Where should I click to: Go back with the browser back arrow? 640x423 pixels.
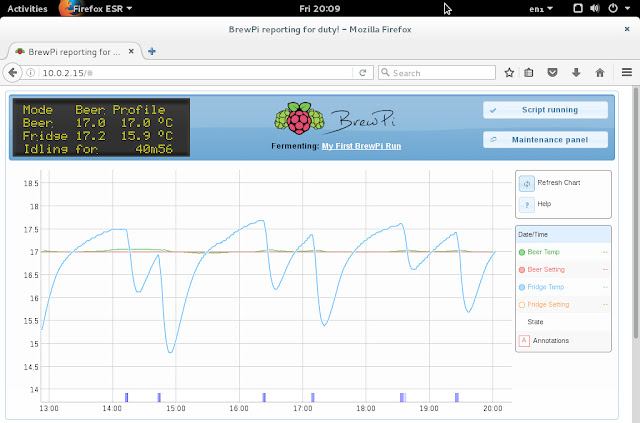[12, 73]
